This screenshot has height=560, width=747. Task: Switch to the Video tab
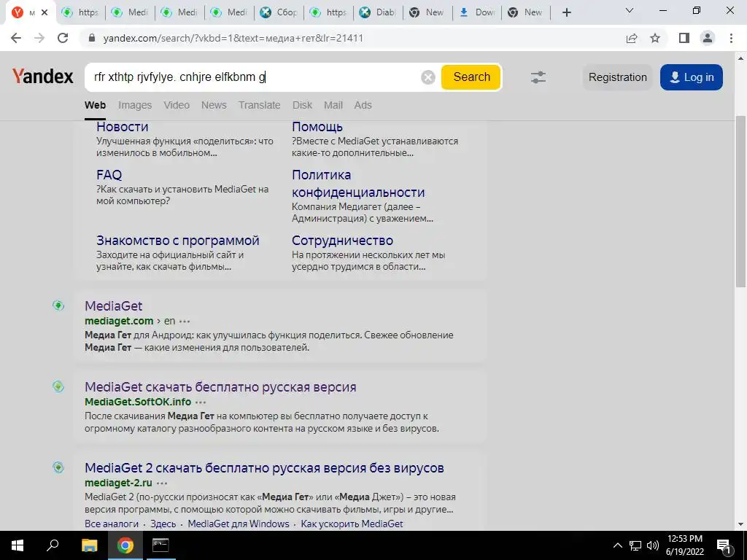[177, 105]
